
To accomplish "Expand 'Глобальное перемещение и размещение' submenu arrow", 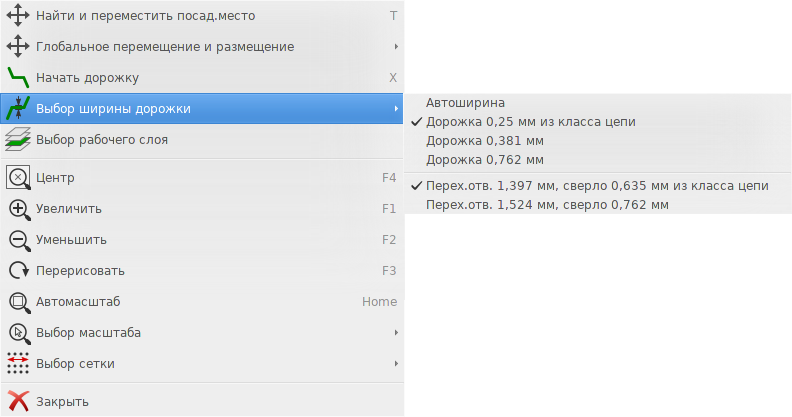I will 396,46.
